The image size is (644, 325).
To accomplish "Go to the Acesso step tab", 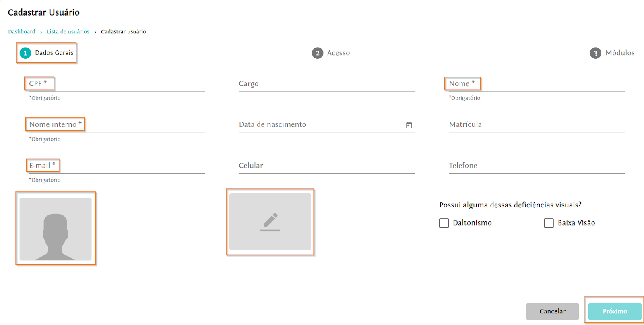I will point(338,53).
